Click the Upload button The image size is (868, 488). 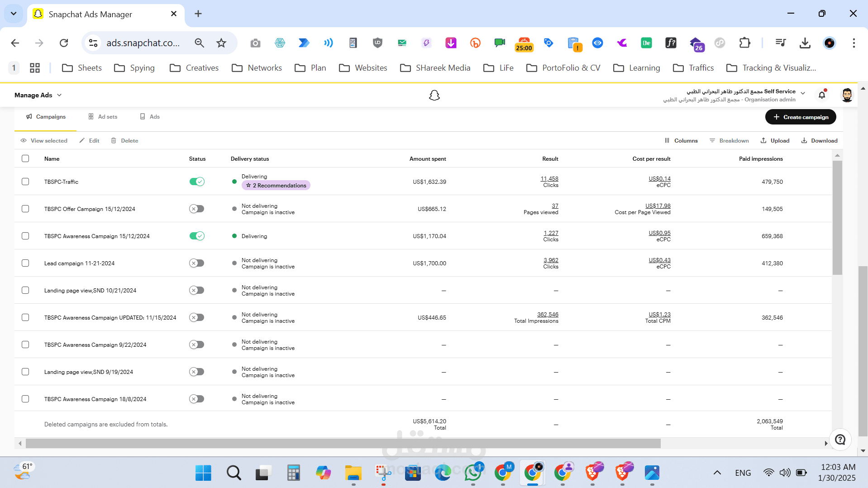pos(775,141)
